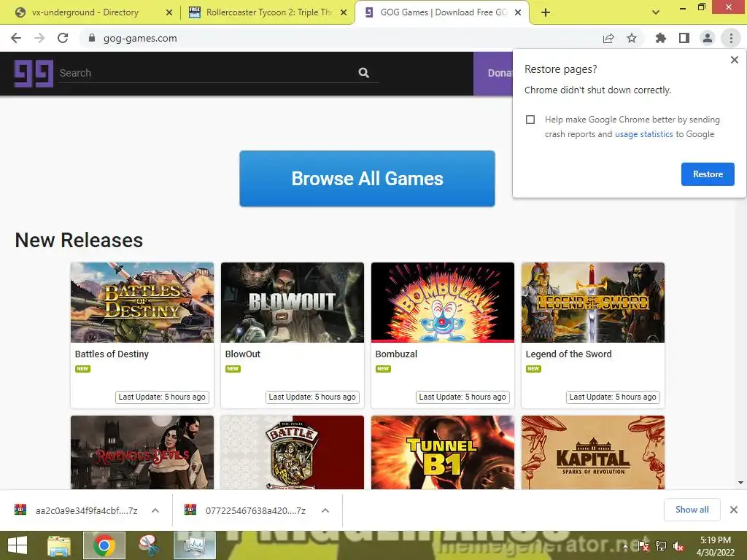Go back to the previous page
Viewport: 747px width, 560px height.
[x=16, y=38]
